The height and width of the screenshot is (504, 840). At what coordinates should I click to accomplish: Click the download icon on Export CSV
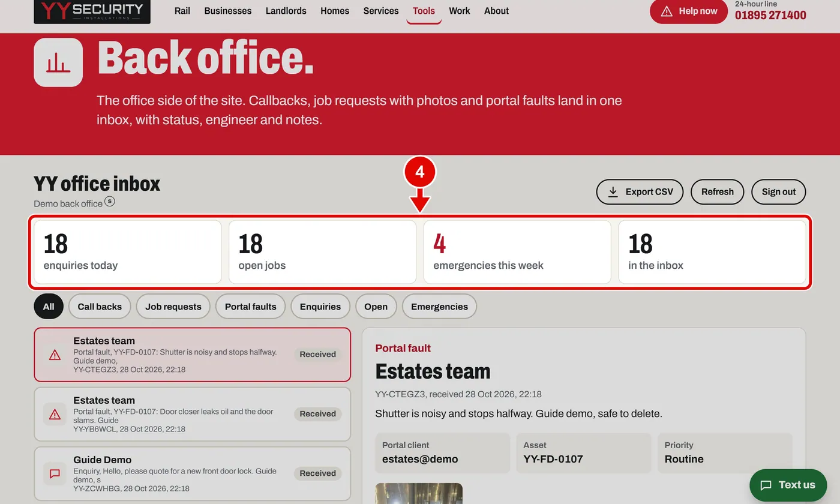pos(613,192)
